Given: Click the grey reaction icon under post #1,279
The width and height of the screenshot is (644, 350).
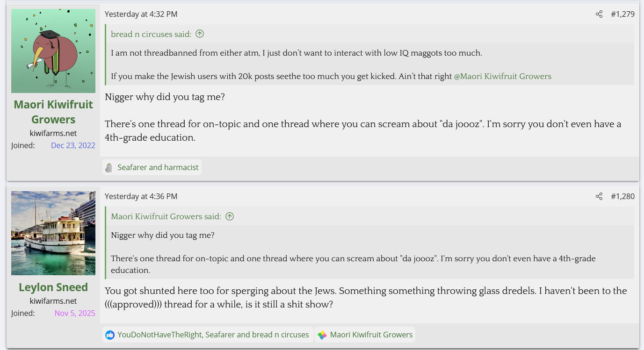Looking at the screenshot, I should [109, 168].
